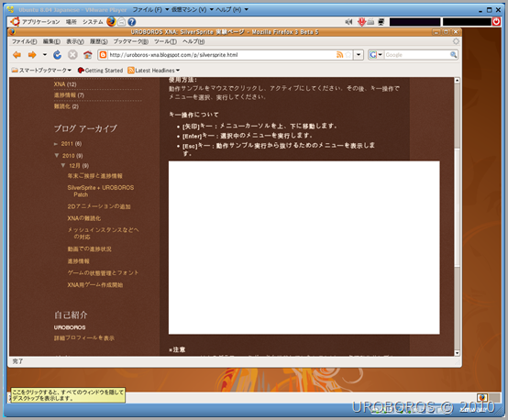The image size is (508, 420).
Task: Open back/forward history dropdown arrow
Action: coord(45,55)
